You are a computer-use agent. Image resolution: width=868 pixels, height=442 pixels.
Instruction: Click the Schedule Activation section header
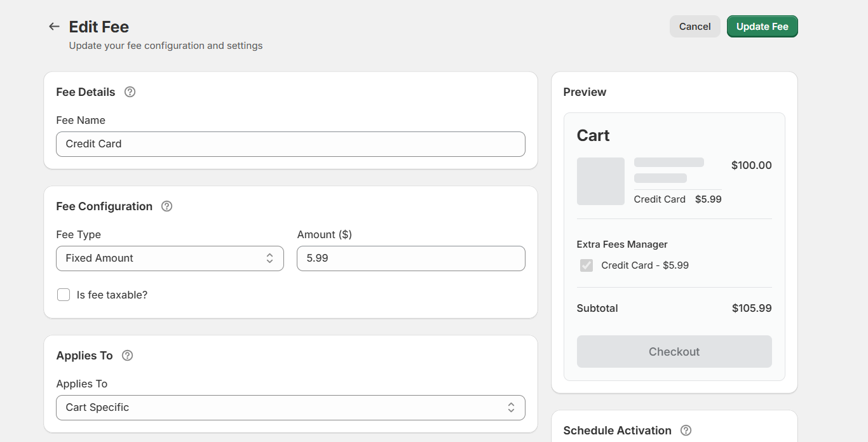[617, 430]
